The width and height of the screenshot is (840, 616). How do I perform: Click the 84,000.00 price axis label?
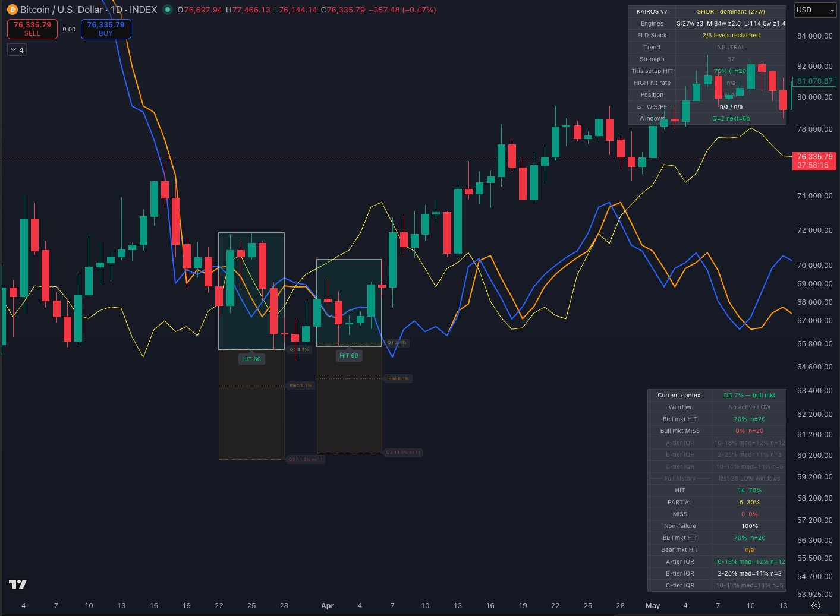point(814,36)
